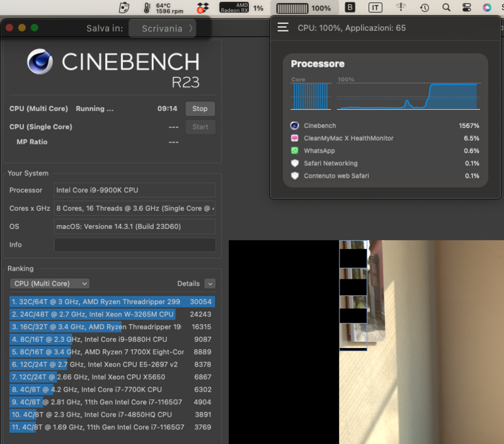Select ranking row Intel Core i9-9880H CPU

coord(112,339)
